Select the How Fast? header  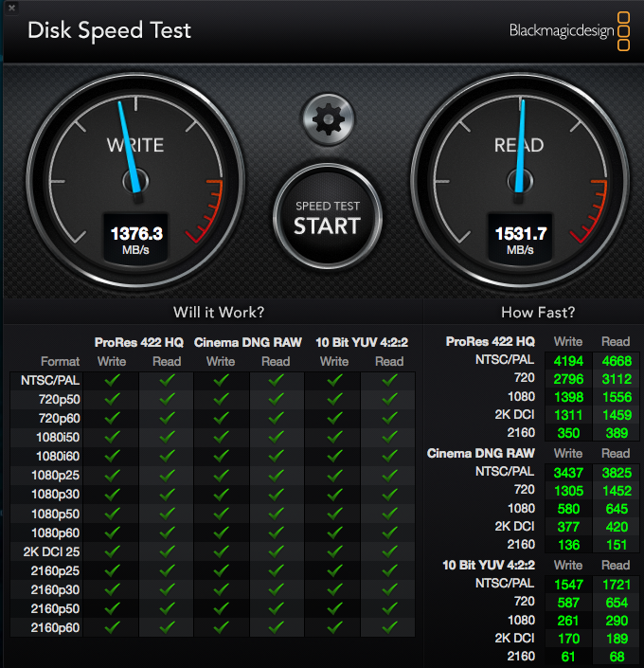538,313
